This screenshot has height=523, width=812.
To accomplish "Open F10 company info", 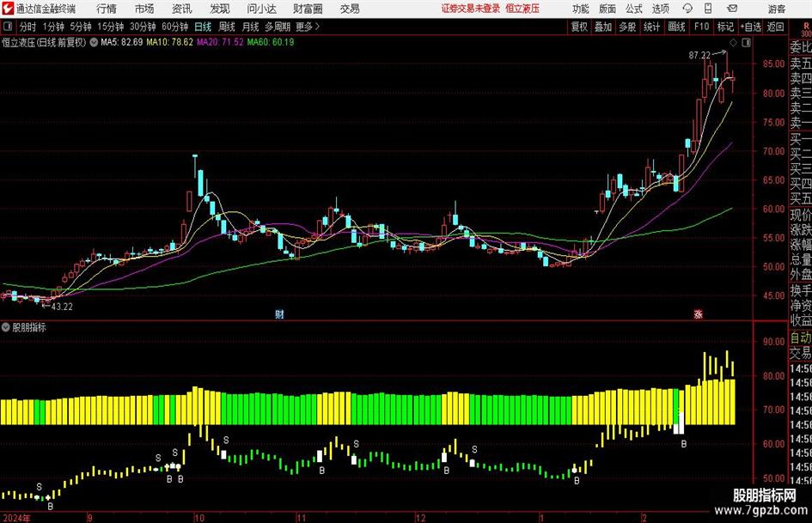I will (701, 27).
